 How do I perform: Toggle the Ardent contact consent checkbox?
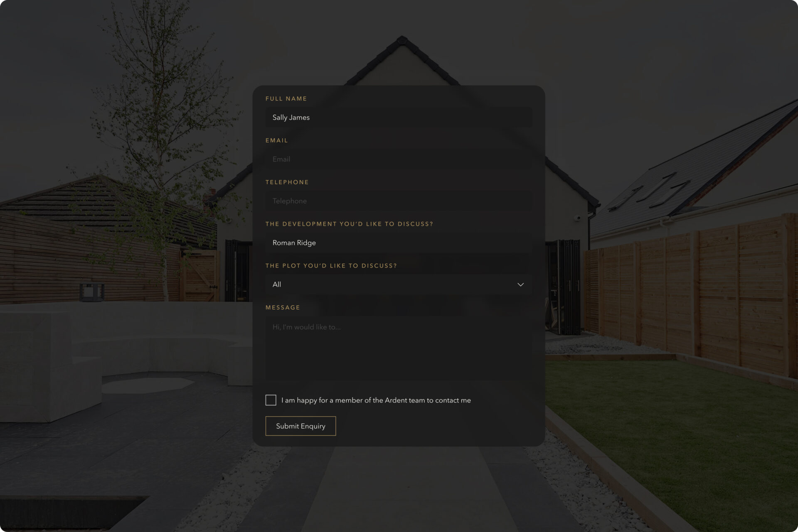click(271, 400)
